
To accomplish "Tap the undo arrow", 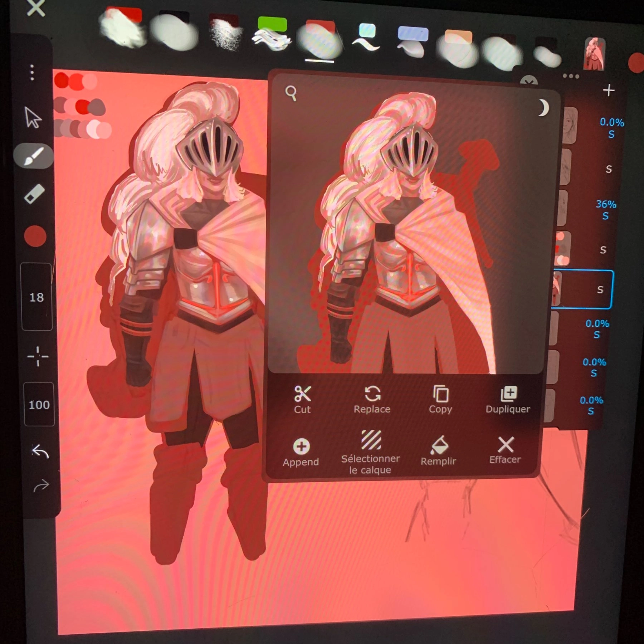I will tap(40, 452).
